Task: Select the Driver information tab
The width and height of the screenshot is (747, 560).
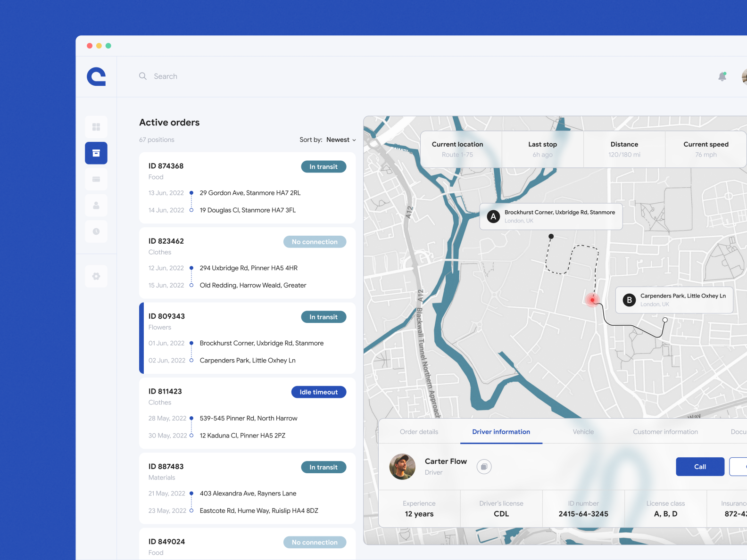Action: click(501, 432)
